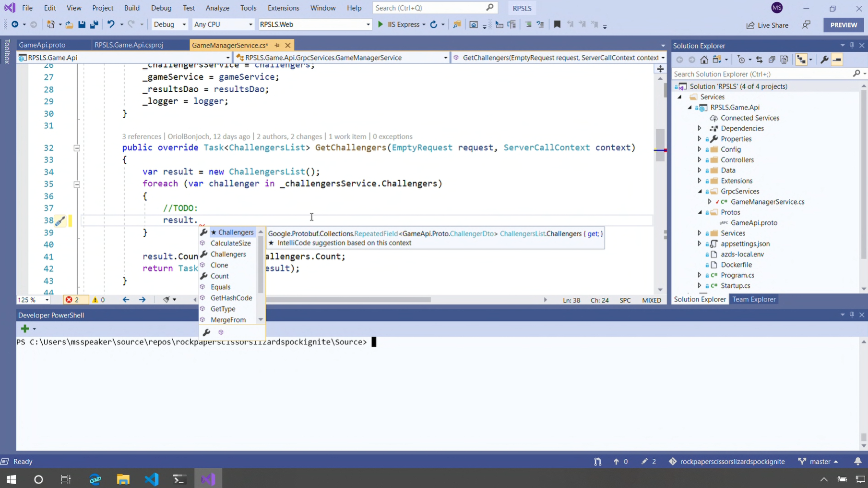Click the Solution Explorer Home icon
The width and height of the screenshot is (868, 488).
click(x=704, y=60)
